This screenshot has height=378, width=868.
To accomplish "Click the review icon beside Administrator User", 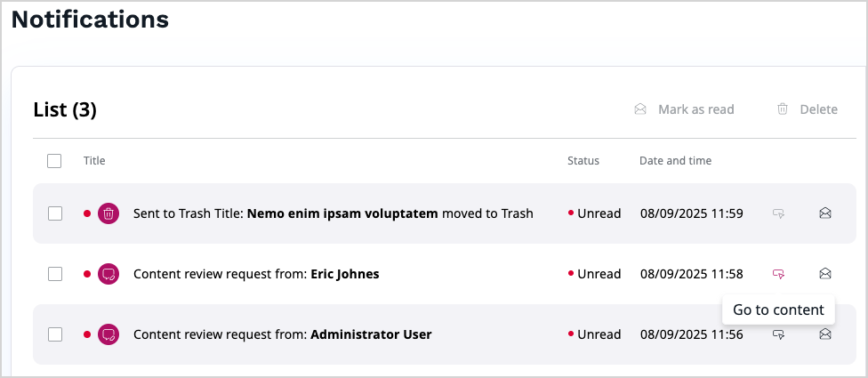I will tap(108, 334).
